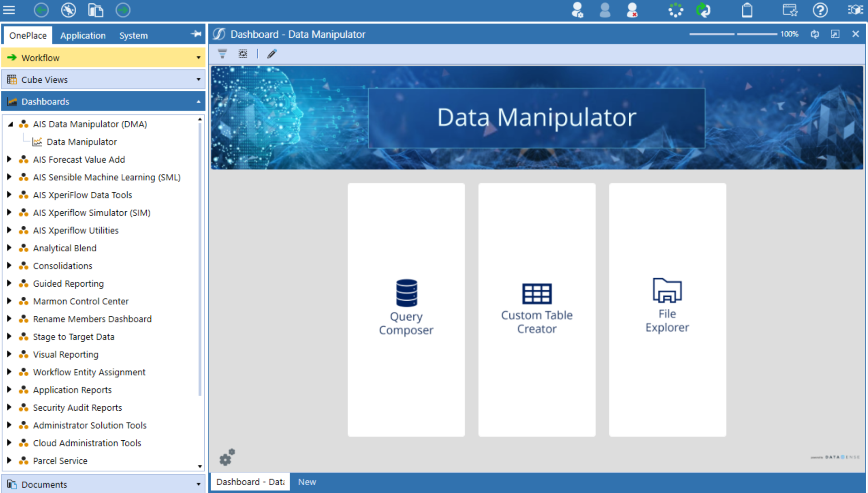Collapse AIS Data Manipulator (DMA) tree node
Viewport: 868px width, 493px height.
(x=10, y=124)
